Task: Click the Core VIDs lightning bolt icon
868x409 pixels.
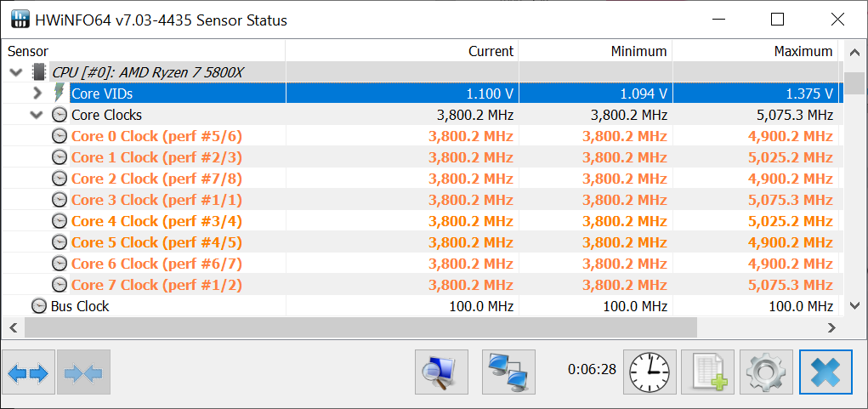Action: [60, 93]
